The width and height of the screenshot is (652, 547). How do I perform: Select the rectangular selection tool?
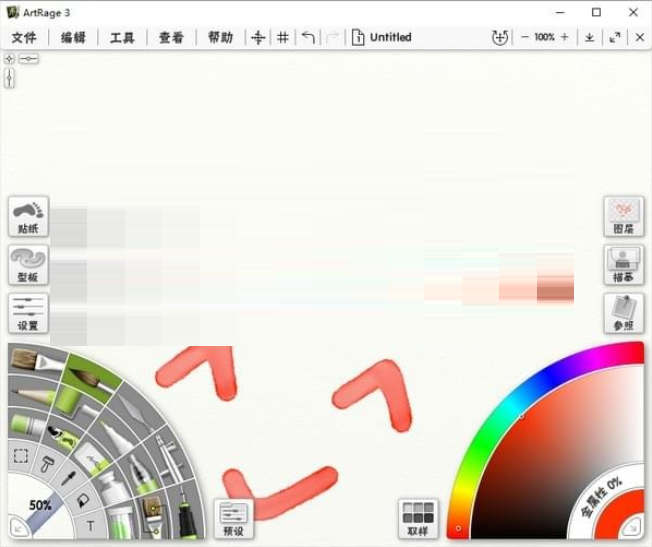20,456
